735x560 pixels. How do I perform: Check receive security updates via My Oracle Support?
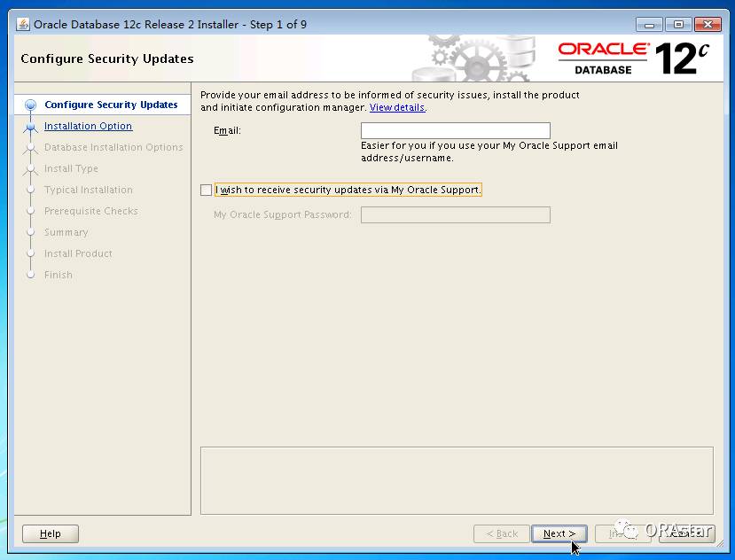[x=206, y=190]
